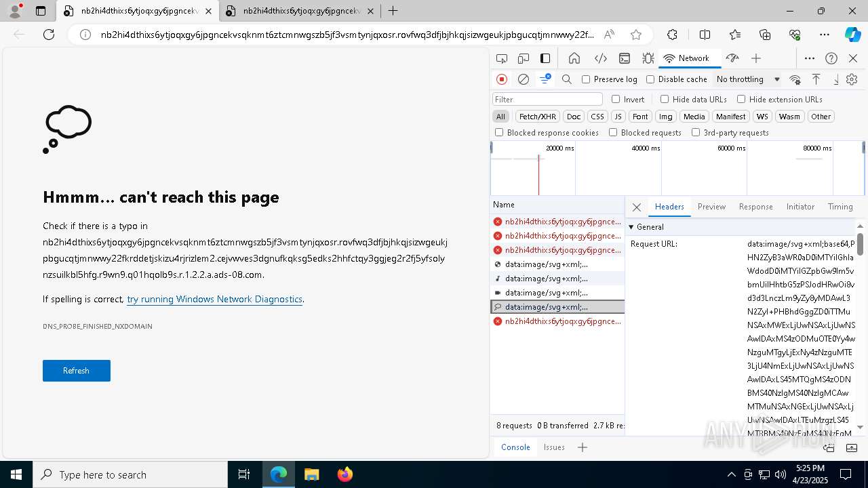
Task: Click the Refresh button on error page
Action: 77,371
